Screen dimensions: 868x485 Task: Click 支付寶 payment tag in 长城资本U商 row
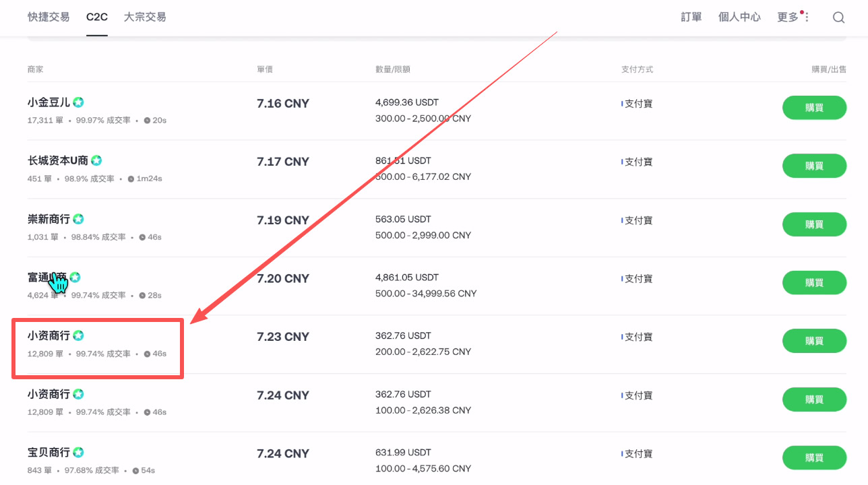[638, 162]
